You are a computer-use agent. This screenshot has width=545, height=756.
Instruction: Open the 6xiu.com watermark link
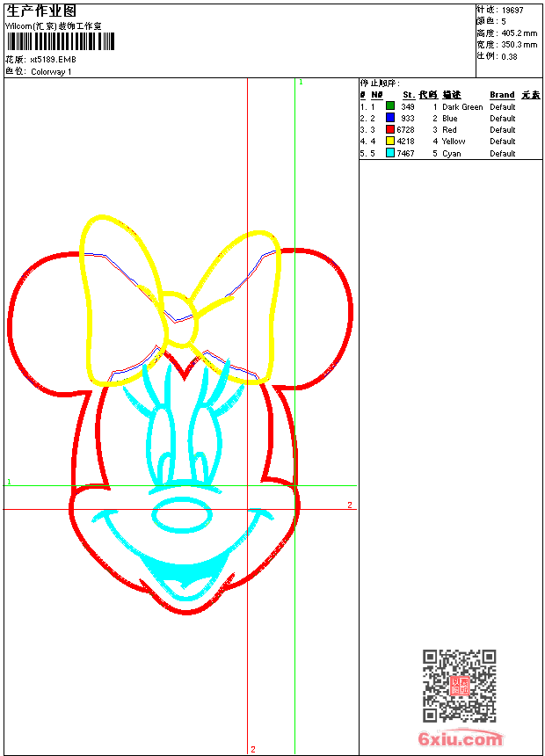tap(460, 739)
